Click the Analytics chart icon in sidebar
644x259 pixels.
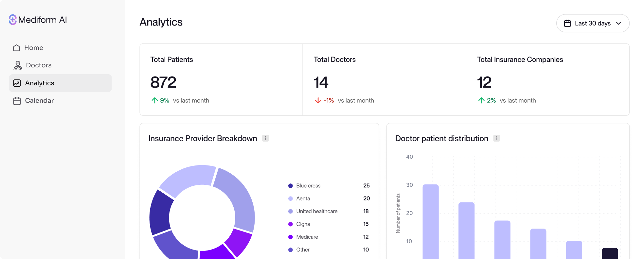pos(17,83)
